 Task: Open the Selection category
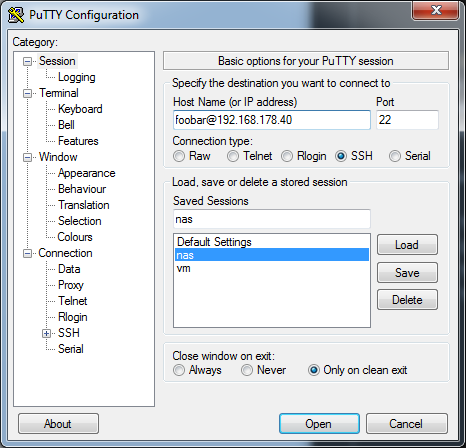(x=80, y=221)
